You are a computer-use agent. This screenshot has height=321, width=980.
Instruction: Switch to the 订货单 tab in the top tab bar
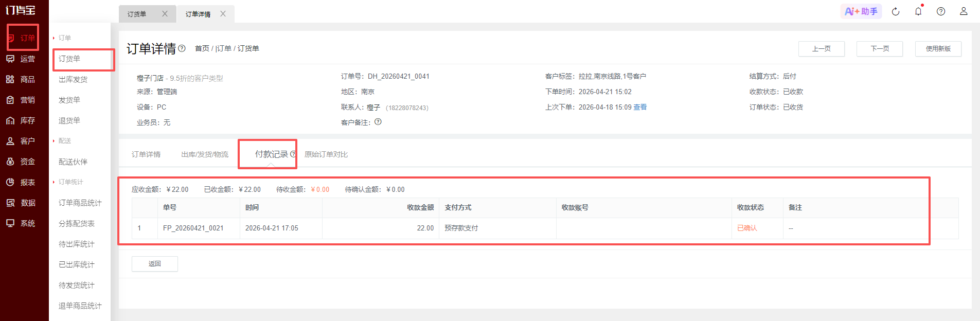click(x=137, y=14)
